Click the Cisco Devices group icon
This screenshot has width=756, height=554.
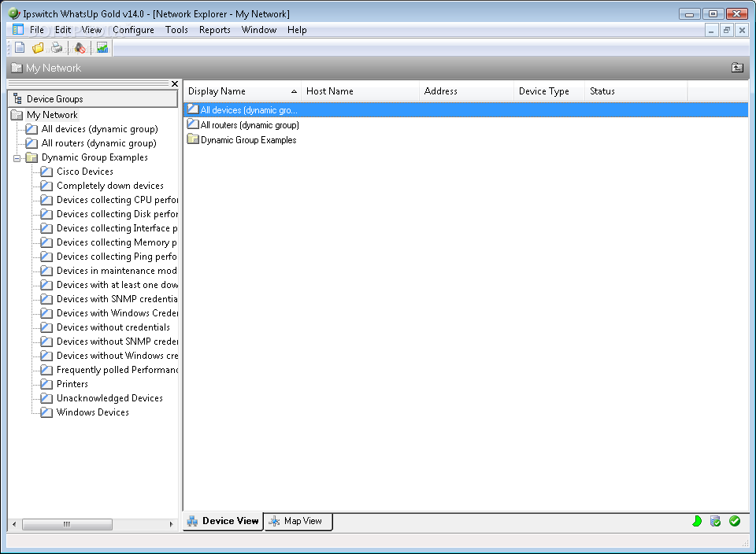pyautogui.click(x=46, y=172)
